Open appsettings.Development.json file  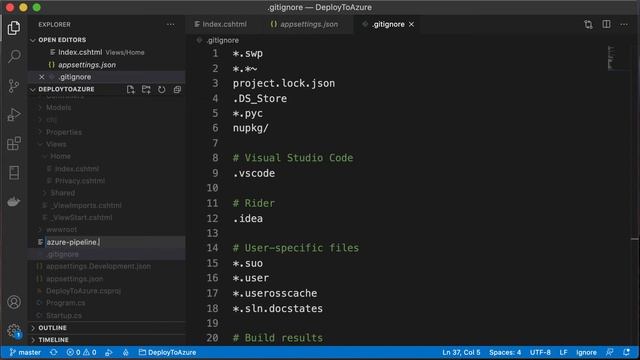tap(98, 267)
